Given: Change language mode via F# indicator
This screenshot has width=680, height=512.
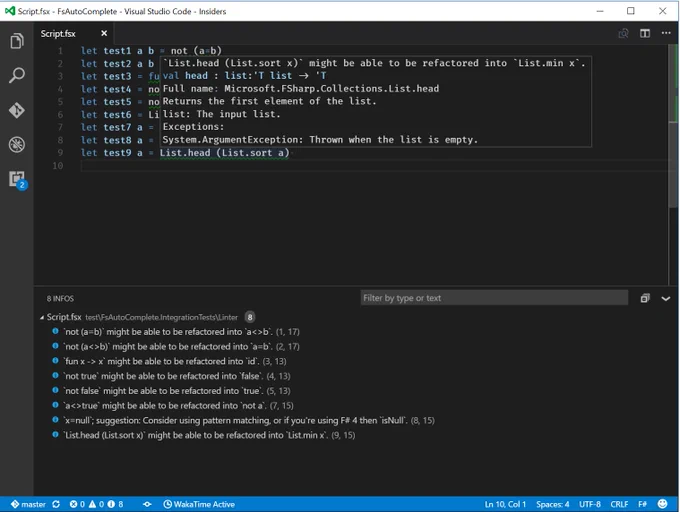Looking at the screenshot, I should 642,504.
